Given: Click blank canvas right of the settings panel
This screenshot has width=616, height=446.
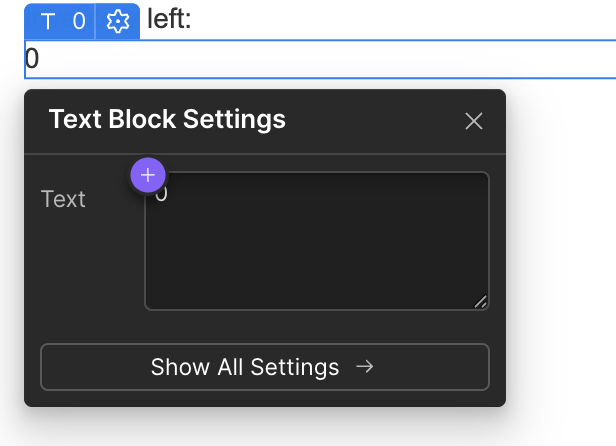Looking at the screenshot, I should tap(561, 250).
